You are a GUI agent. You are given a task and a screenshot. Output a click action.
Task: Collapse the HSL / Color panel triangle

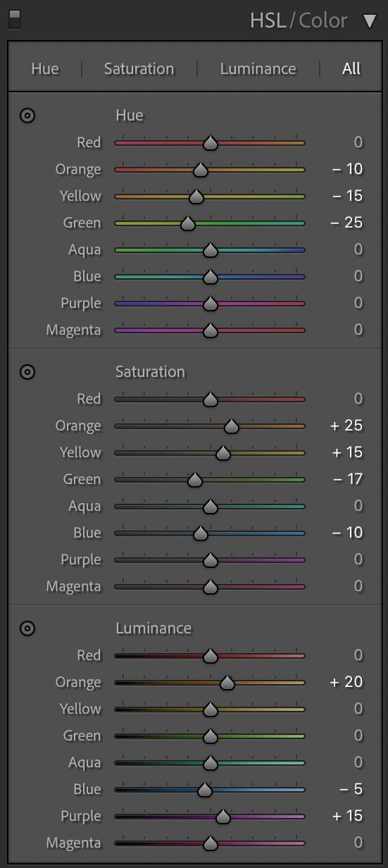pyautogui.click(x=370, y=21)
